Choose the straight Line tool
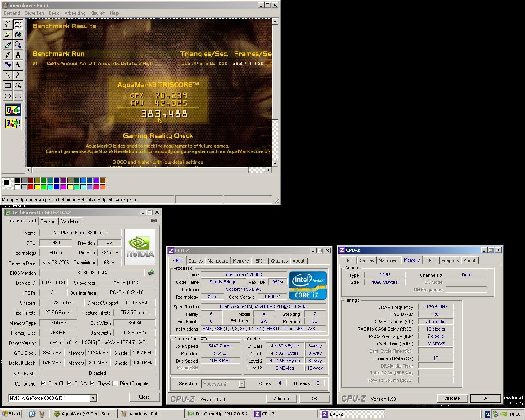The height and width of the screenshot is (420, 525). tap(7, 75)
